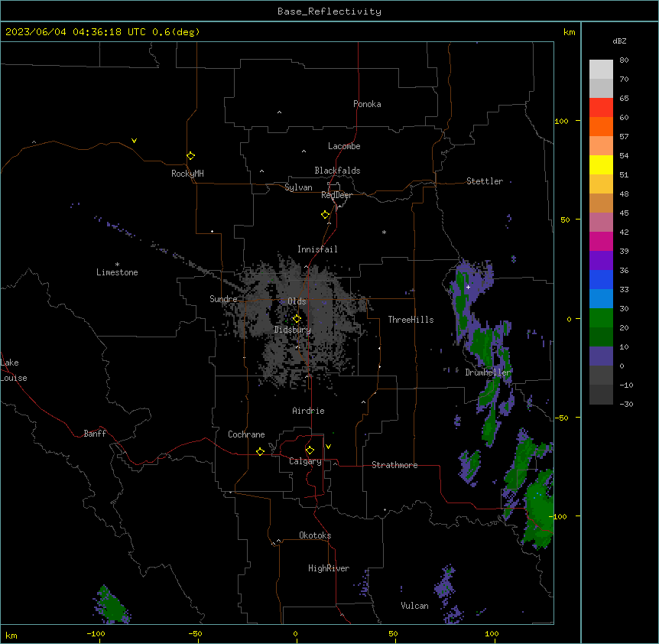This screenshot has height=644, width=659.
Task: Click the Innisfail city label
Action: coord(317,249)
